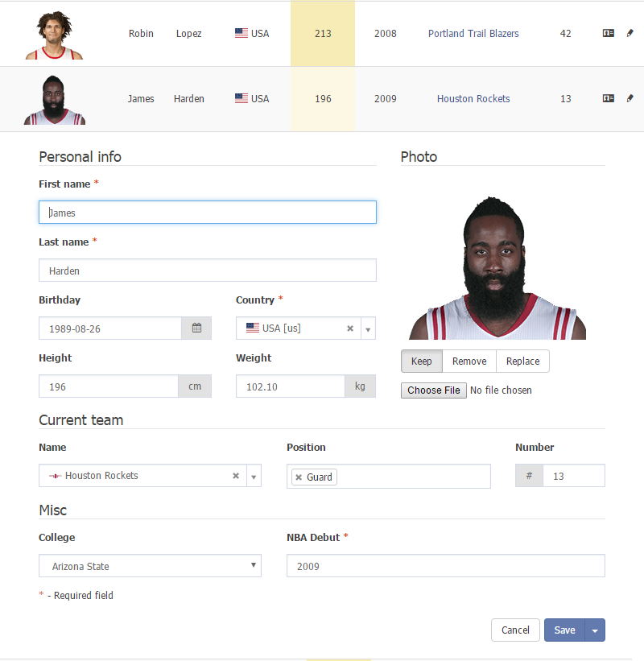This screenshot has height=661, width=644.
Task: Clear the Houston Rockets team selection
Action: coord(236,476)
